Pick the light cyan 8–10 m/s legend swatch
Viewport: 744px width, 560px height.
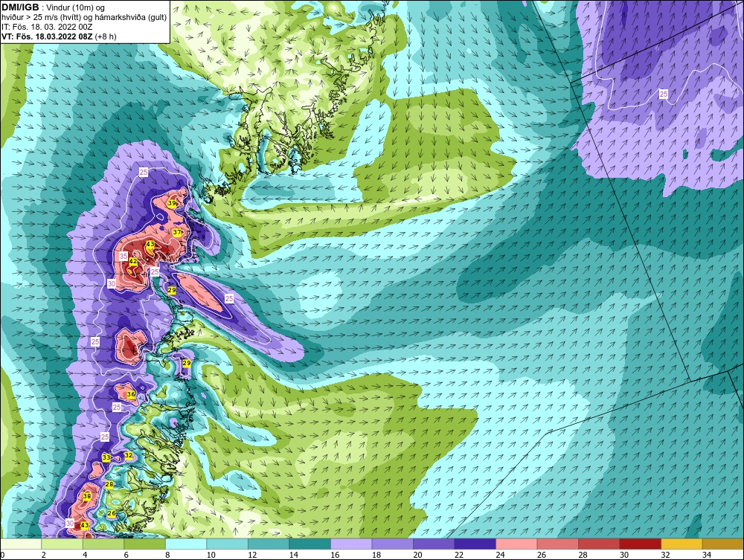click(x=186, y=544)
